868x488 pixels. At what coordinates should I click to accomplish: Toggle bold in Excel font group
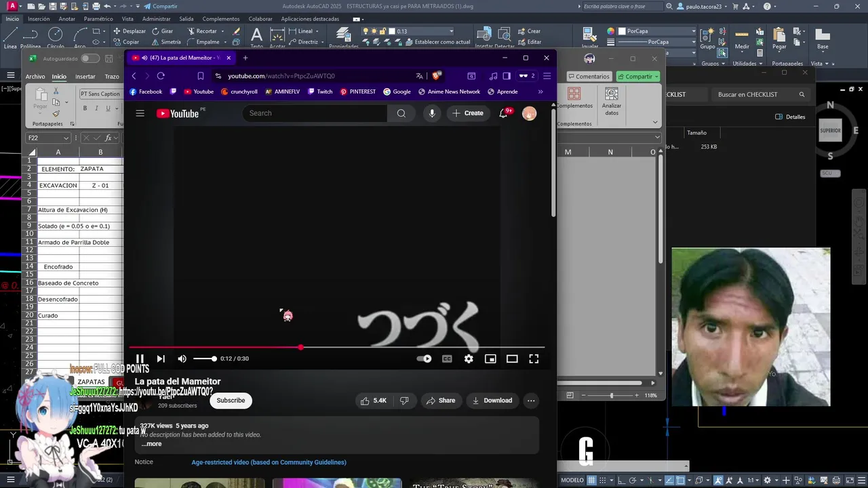(x=85, y=108)
